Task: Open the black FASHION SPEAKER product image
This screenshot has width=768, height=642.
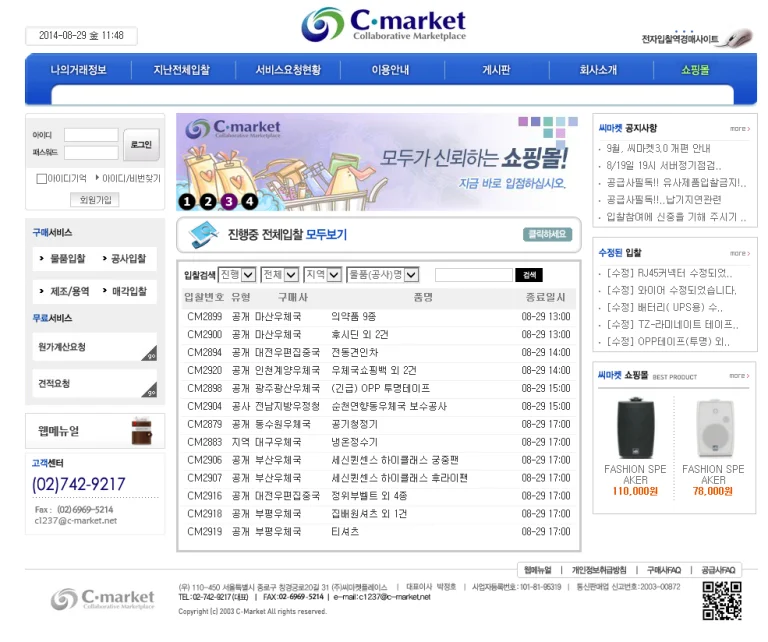Action: pyautogui.click(x=635, y=428)
